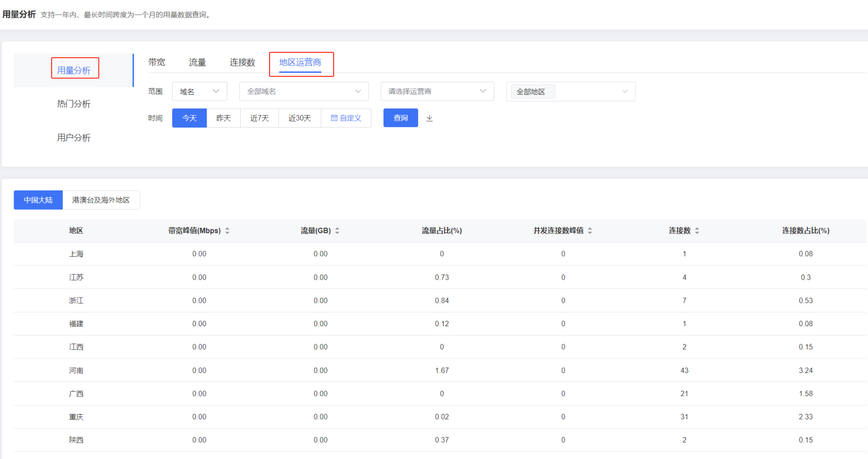Click the 江西 region row cell
The image size is (868, 459).
pyautogui.click(x=76, y=347)
